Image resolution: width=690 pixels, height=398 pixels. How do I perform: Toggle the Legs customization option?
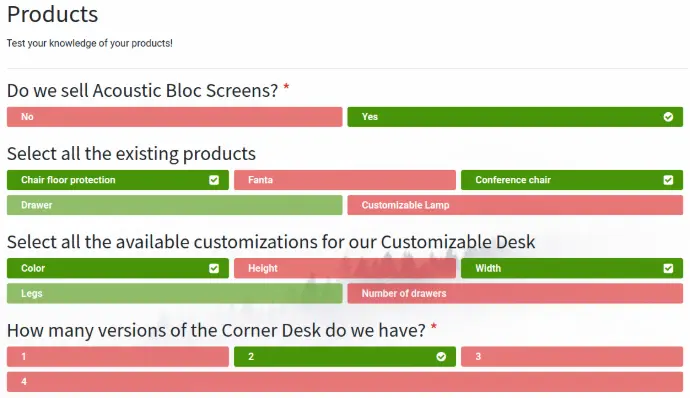[174, 293]
